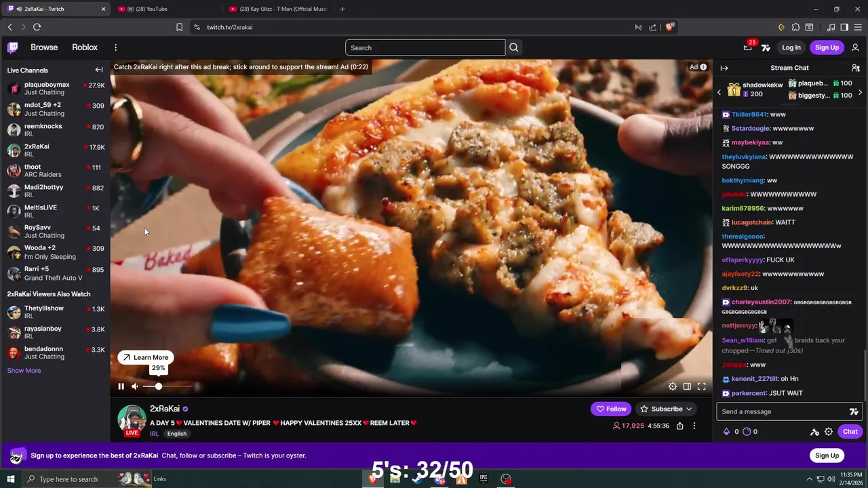This screenshot has width=868, height=488.
Task: Open reemknocks channel in sidebar
Action: pos(55,130)
